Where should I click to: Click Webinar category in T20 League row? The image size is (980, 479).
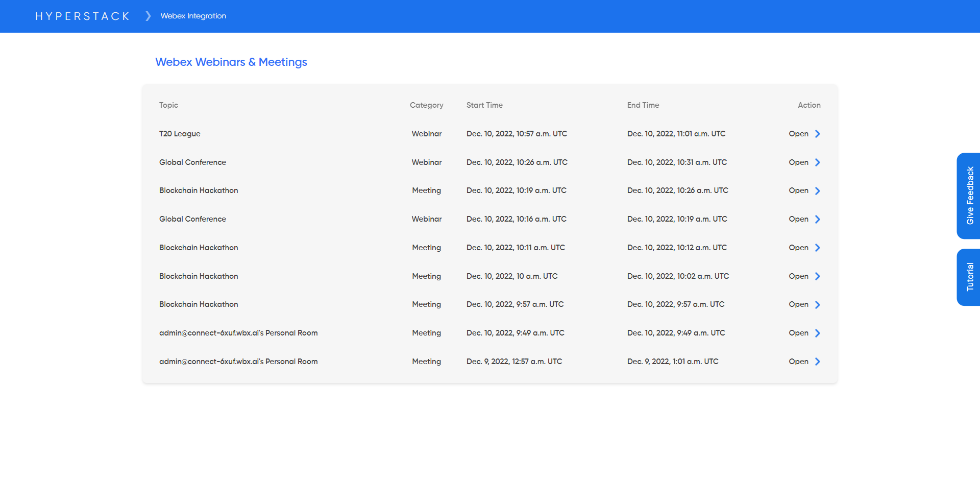click(427, 134)
